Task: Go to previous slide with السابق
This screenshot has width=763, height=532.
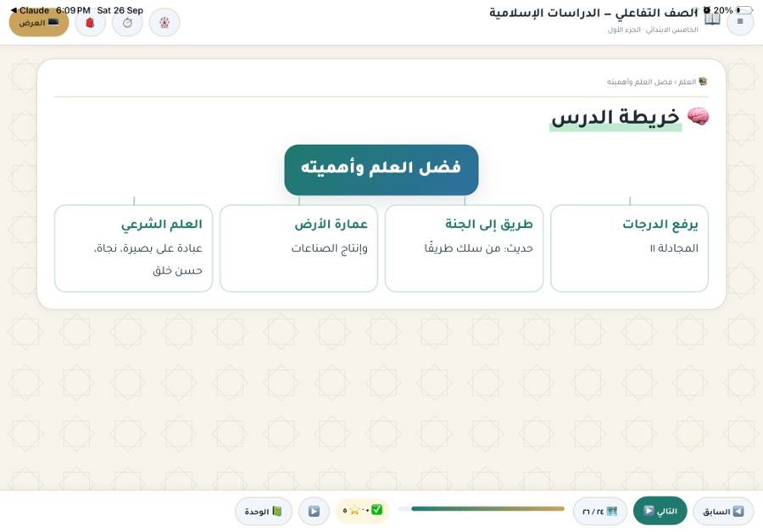Action: point(723,511)
